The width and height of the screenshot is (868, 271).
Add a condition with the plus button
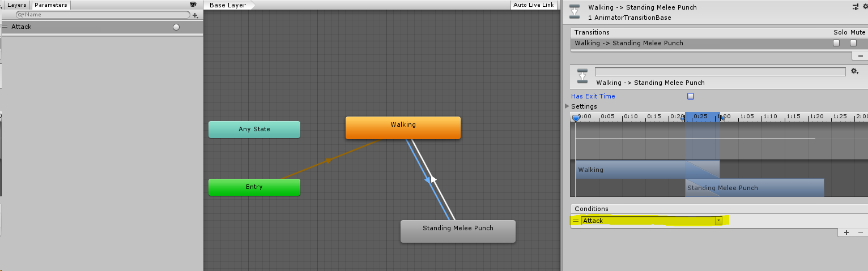(x=846, y=233)
